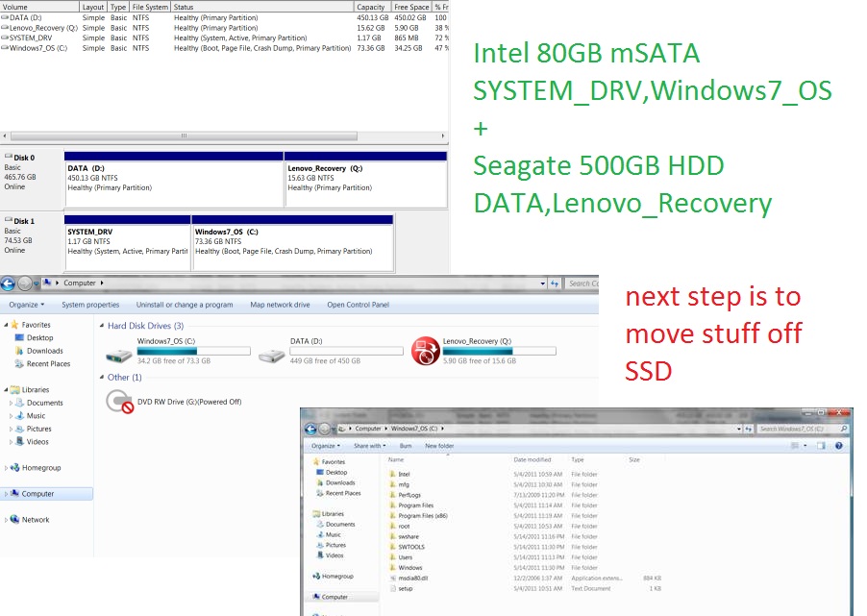Click left arrow of volume list scrollbar
This screenshot has height=616, width=867.
(x=5, y=136)
